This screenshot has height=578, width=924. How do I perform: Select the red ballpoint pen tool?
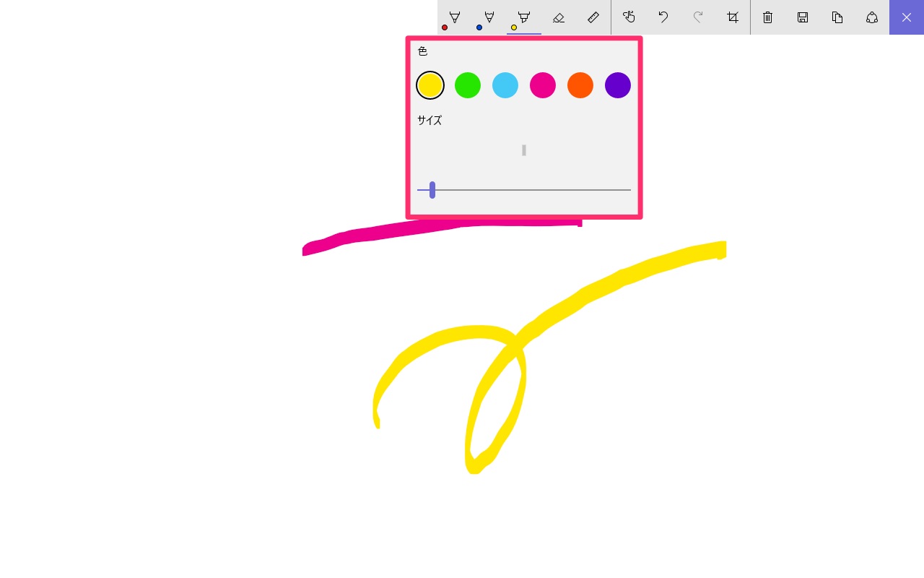pyautogui.click(x=455, y=17)
